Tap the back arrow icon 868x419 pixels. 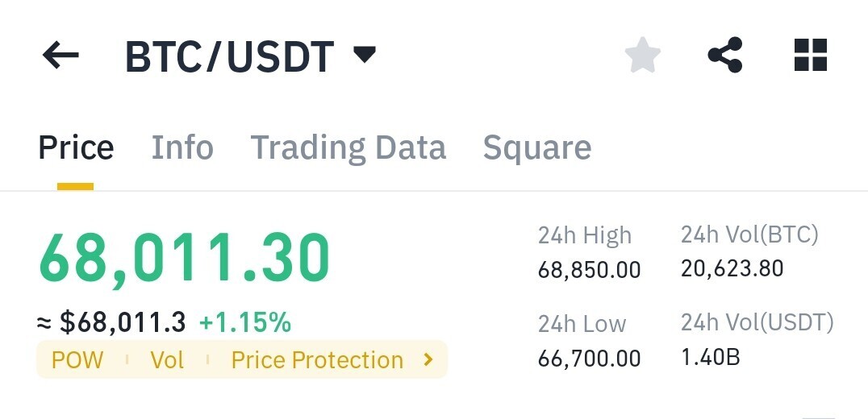(61, 56)
